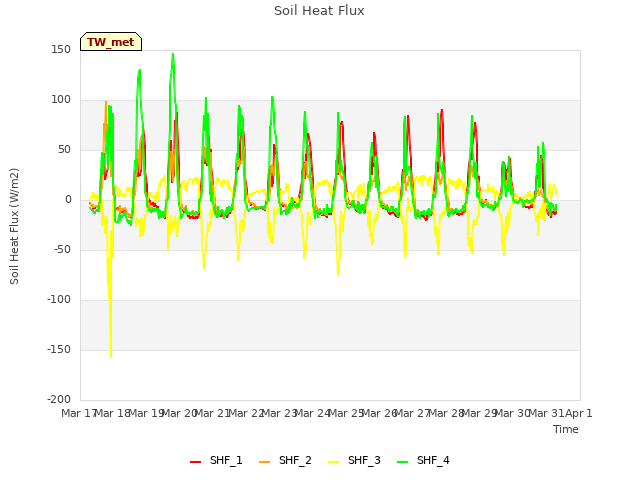Click the Soil Heat Flux chart title

(x=319, y=11)
